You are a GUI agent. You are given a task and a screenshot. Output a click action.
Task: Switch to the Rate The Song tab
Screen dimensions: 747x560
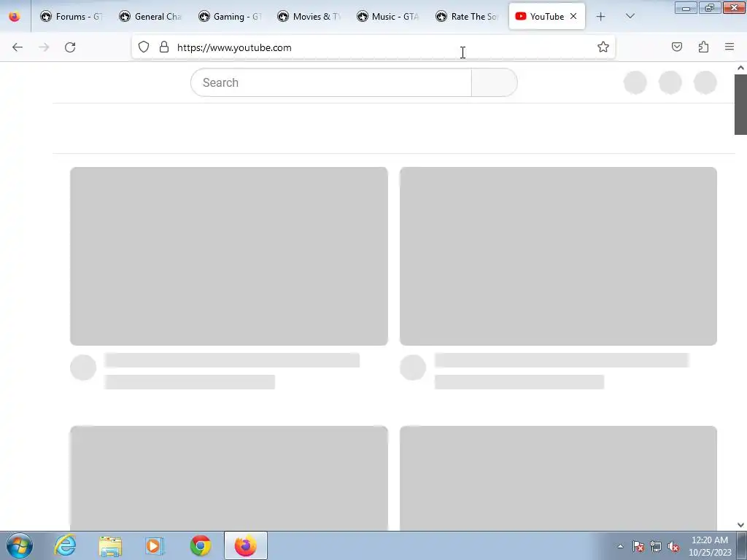[x=468, y=17]
